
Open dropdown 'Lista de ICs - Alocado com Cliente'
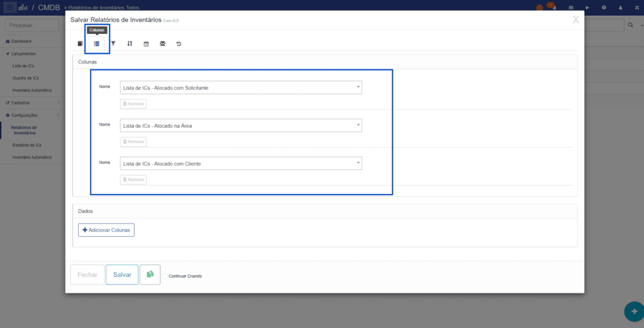tap(241, 163)
